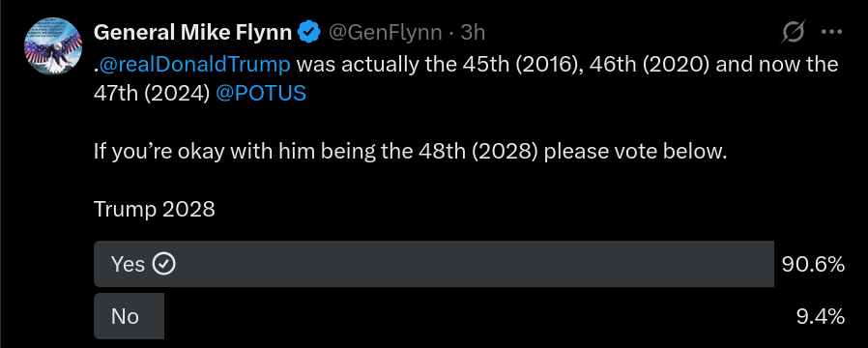The image size is (868, 348).
Task: Open General Mike Flynn display name
Action: click(192, 33)
